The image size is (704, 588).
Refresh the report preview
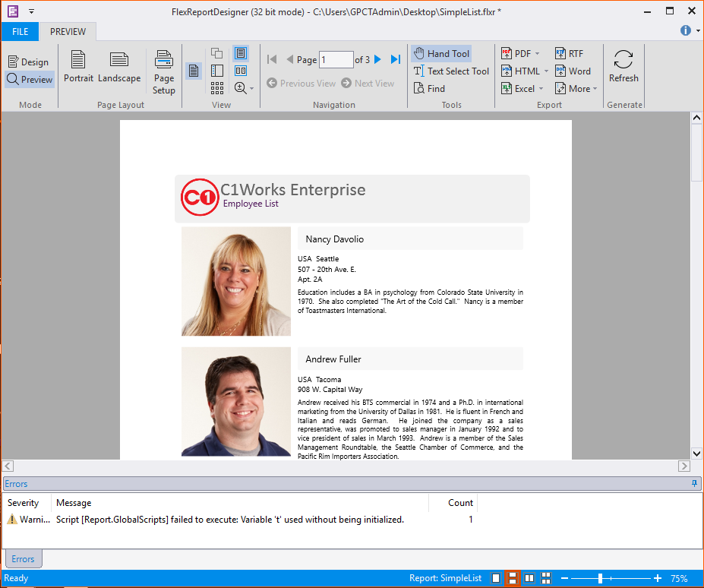[x=623, y=66]
